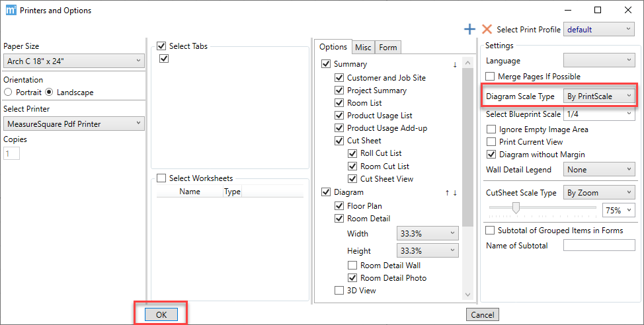Switch to the Misc tab
The width and height of the screenshot is (644, 325).
point(363,48)
